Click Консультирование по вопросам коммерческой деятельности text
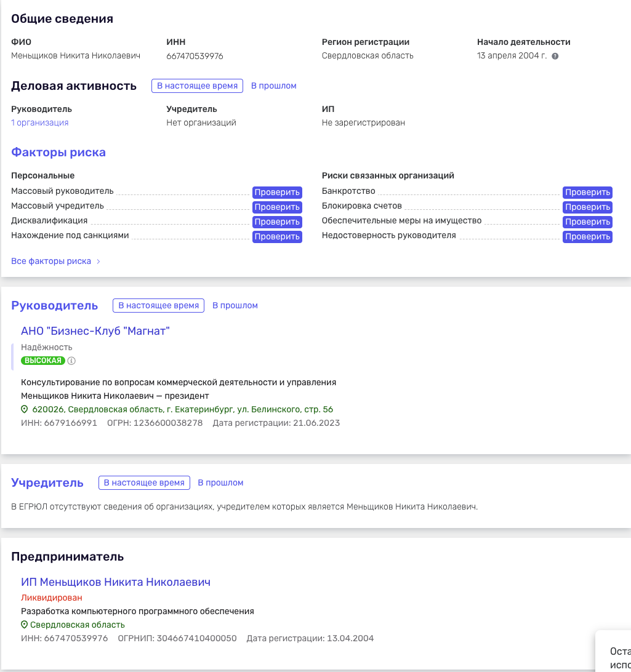The height and width of the screenshot is (672, 631). pyautogui.click(x=179, y=382)
